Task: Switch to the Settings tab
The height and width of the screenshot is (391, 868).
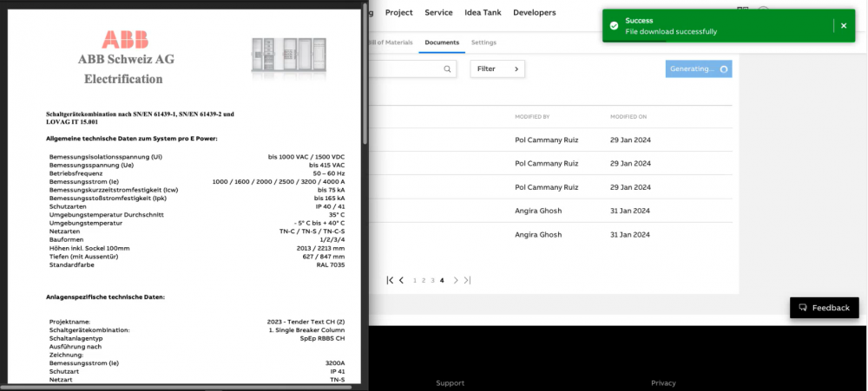Action: [x=483, y=42]
